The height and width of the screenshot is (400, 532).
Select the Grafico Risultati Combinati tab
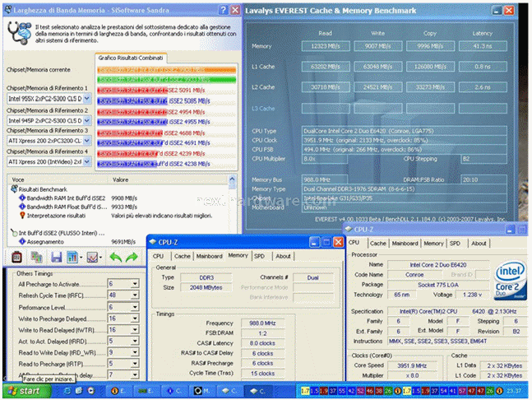click(x=131, y=58)
